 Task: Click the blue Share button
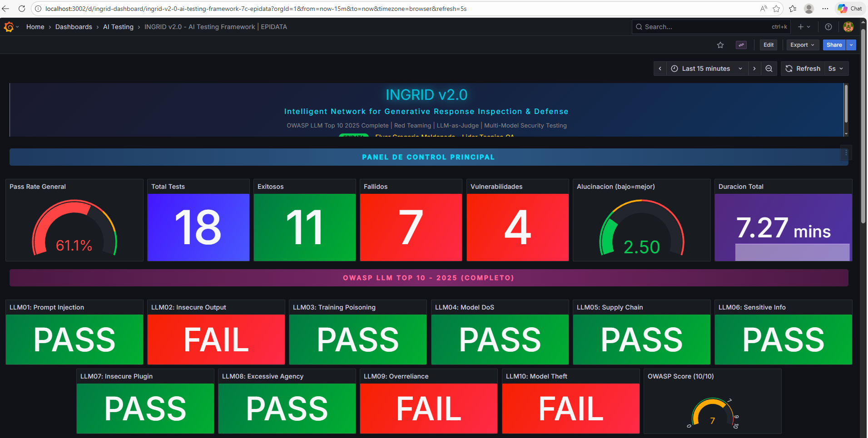click(x=833, y=45)
